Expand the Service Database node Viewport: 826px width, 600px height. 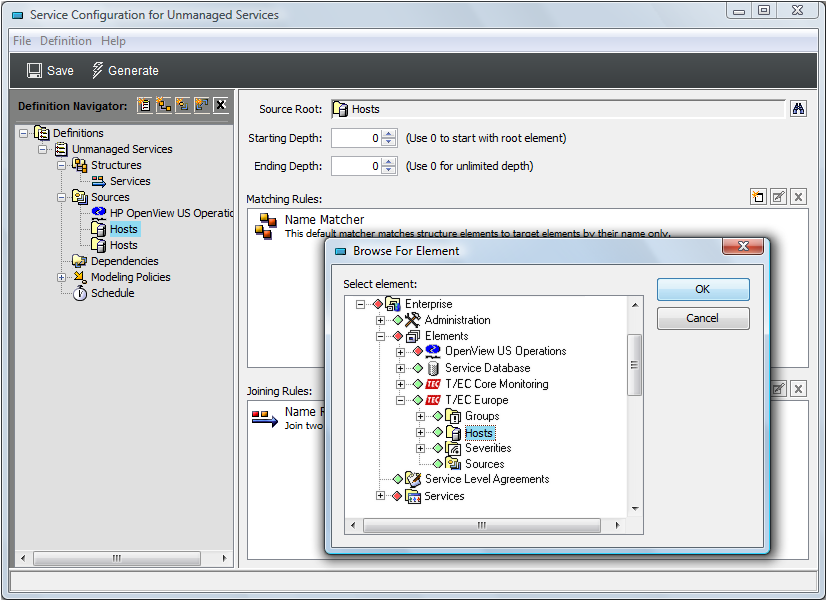(400, 368)
